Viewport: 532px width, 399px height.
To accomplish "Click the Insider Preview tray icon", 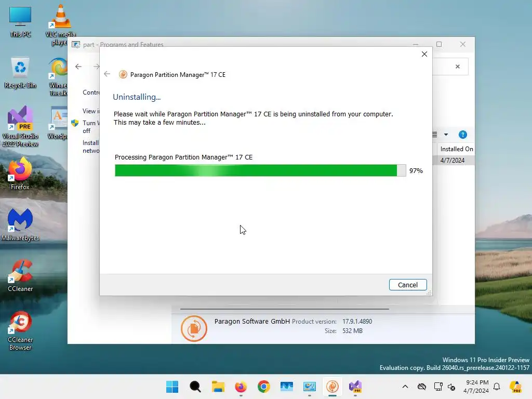I will (515, 387).
